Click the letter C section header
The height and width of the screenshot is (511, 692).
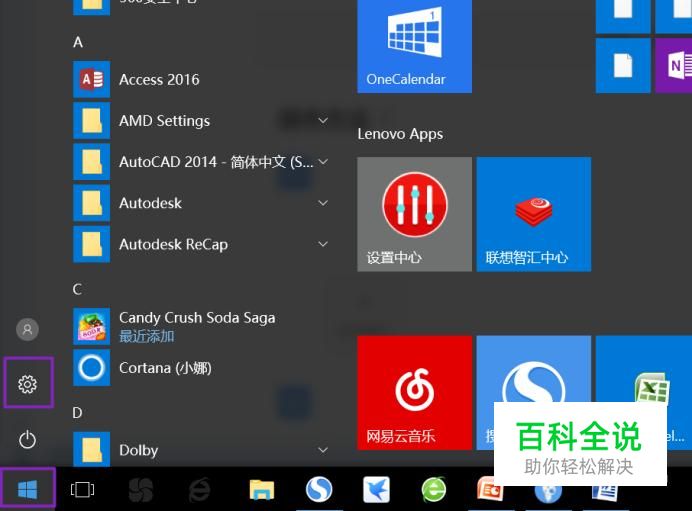click(77, 289)
